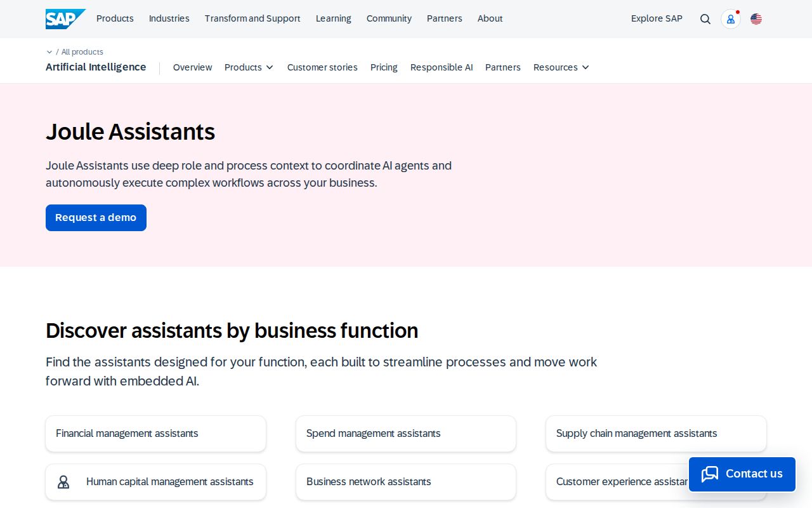Screen dimensions: 812x508
Task: Open the Learning menu
Action: pos(334,18)
